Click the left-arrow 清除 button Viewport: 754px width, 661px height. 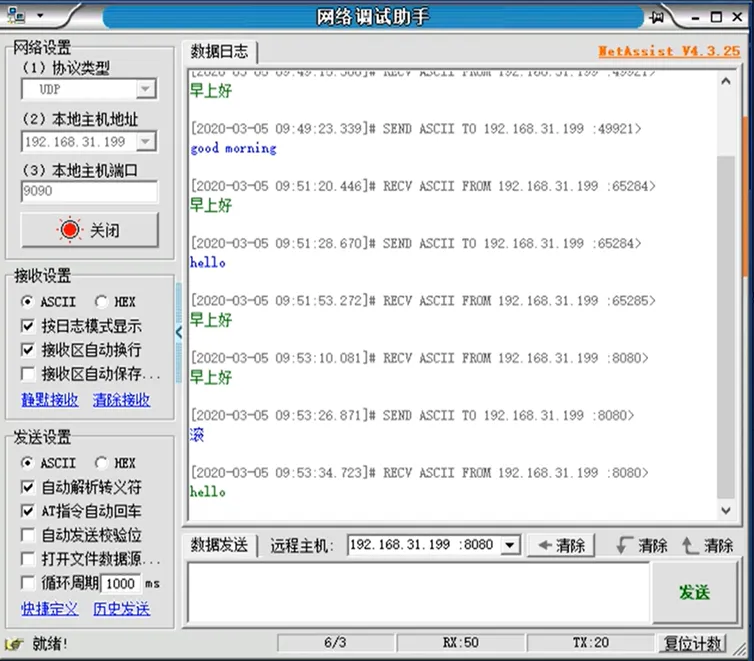click(561, 546)
